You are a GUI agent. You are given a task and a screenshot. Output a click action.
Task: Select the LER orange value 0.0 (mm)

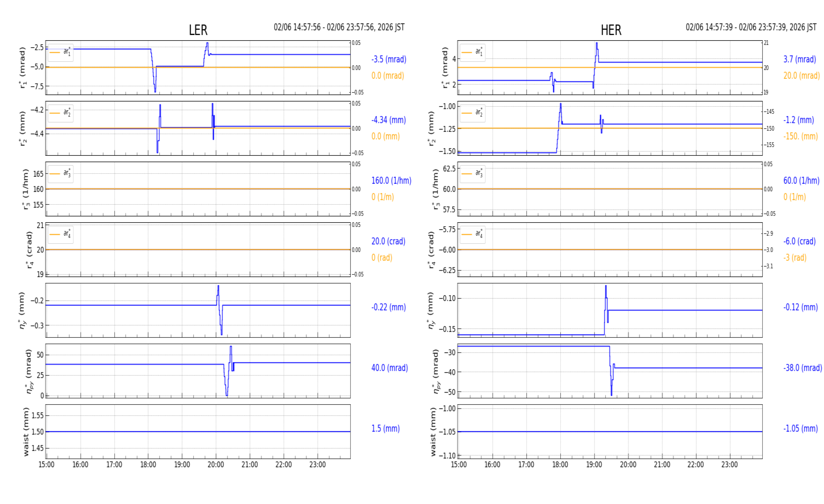(x=386, y=136)
